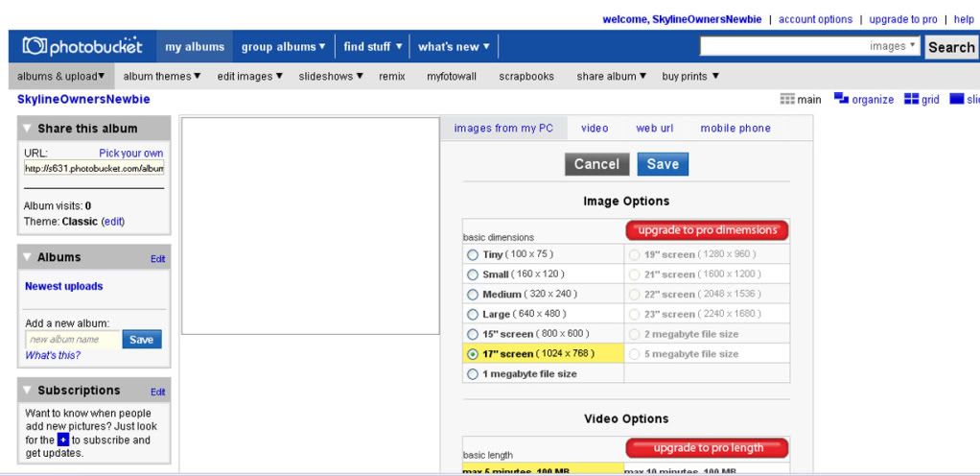Collapse the Albums panel triangle

click(x=27, y=257)
